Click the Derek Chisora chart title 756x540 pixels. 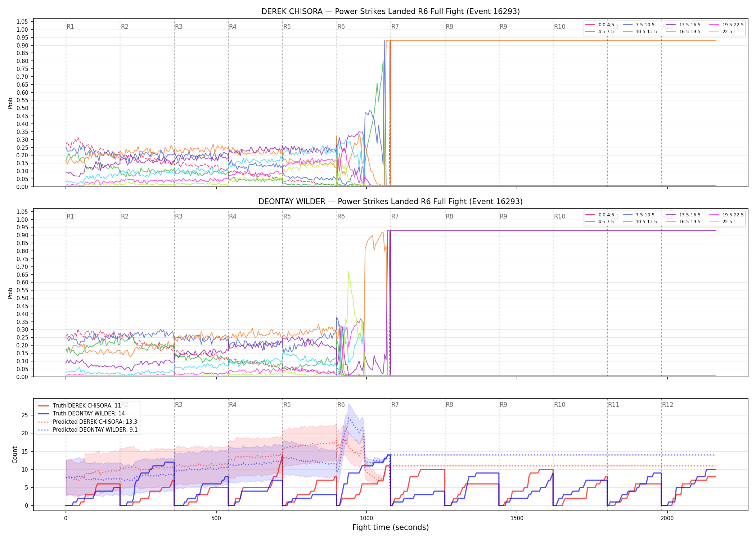point(390,12)
